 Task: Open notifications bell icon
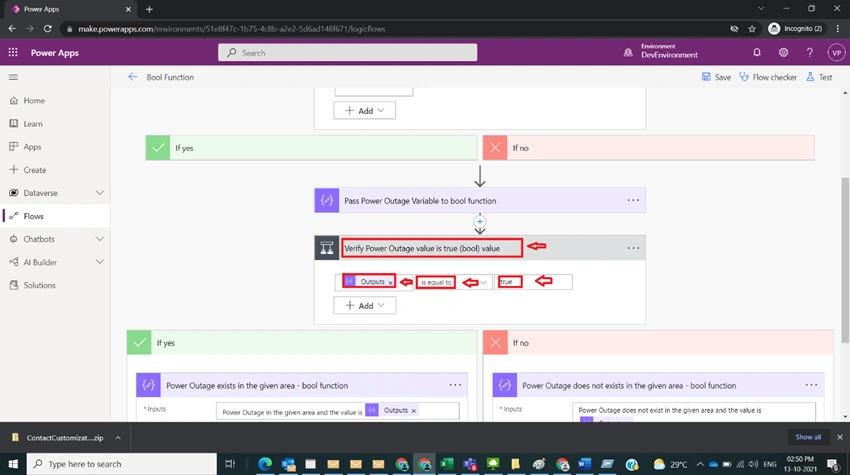[757, 53]
